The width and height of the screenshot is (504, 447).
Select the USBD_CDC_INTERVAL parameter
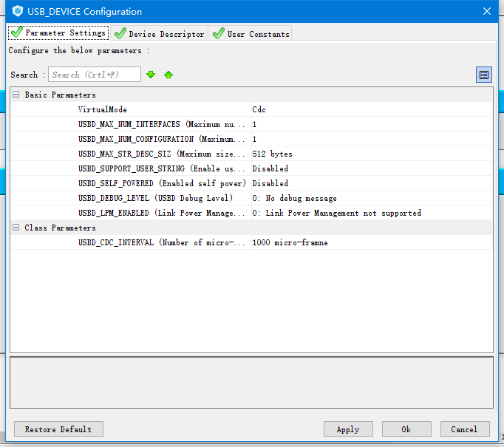pos(161,242)
